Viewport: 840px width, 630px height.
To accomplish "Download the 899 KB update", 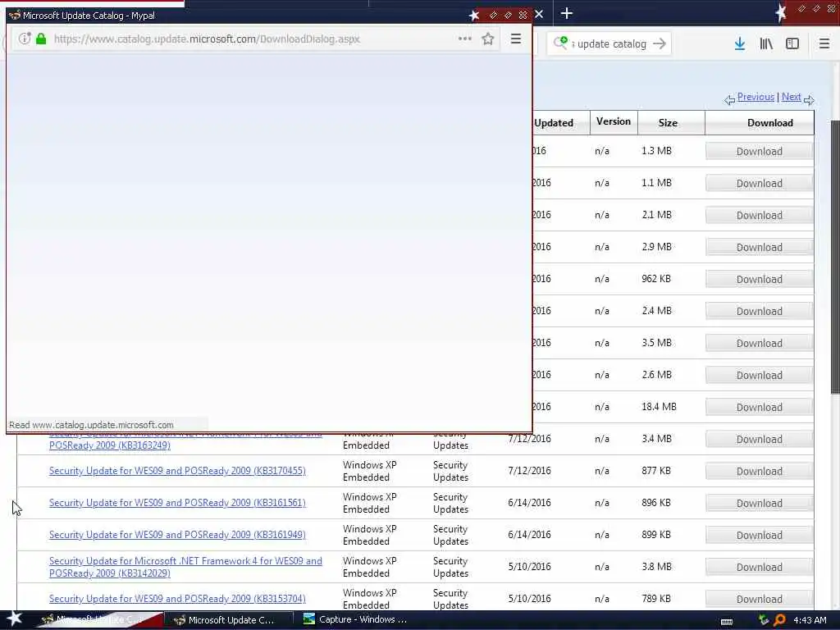I will [x=759, y=535].
